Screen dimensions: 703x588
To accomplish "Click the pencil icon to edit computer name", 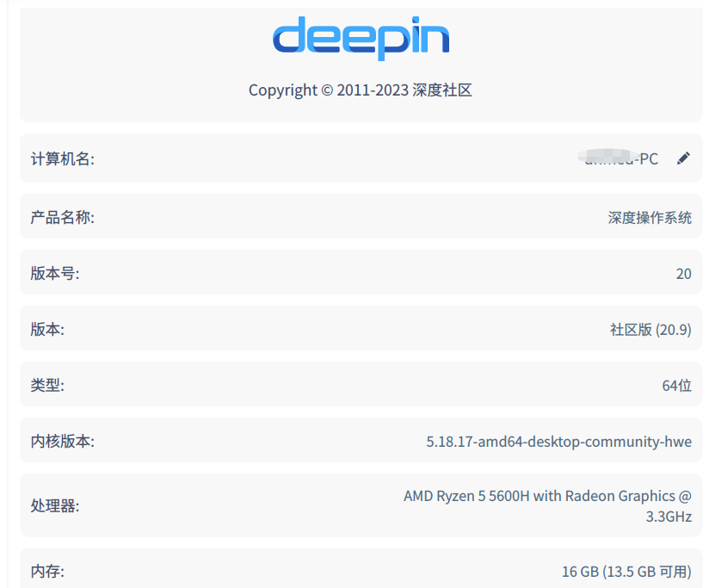I will (683, 158).
